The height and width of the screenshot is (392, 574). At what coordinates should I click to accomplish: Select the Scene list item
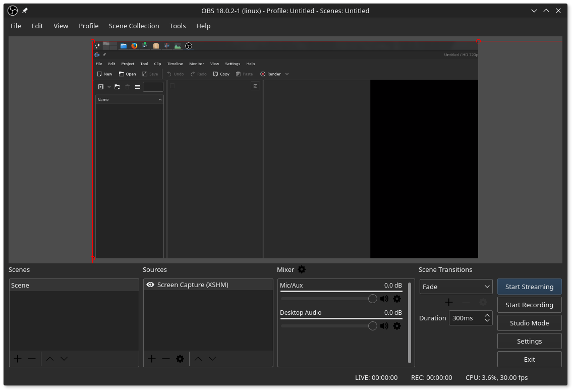[74, 285]
